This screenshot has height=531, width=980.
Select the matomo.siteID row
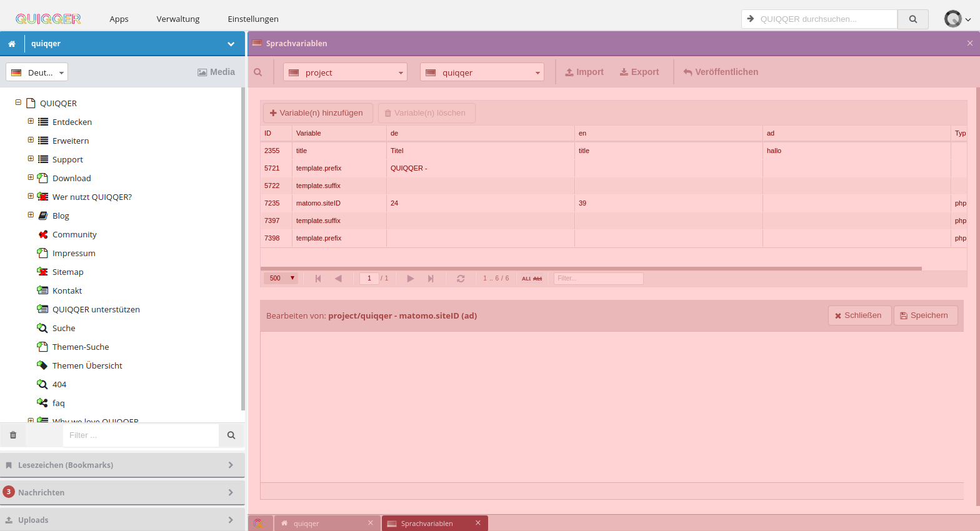(614, 203)
